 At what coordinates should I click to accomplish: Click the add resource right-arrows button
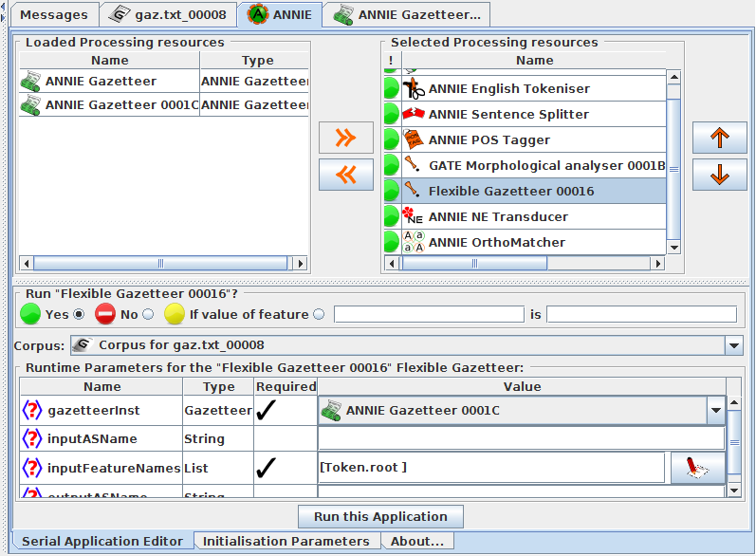(346, 138)
